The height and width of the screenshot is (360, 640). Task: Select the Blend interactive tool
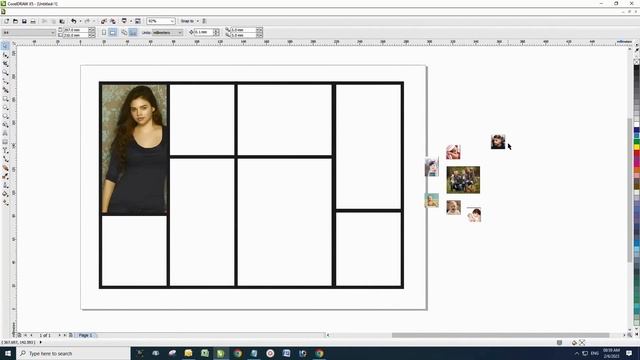5,168
